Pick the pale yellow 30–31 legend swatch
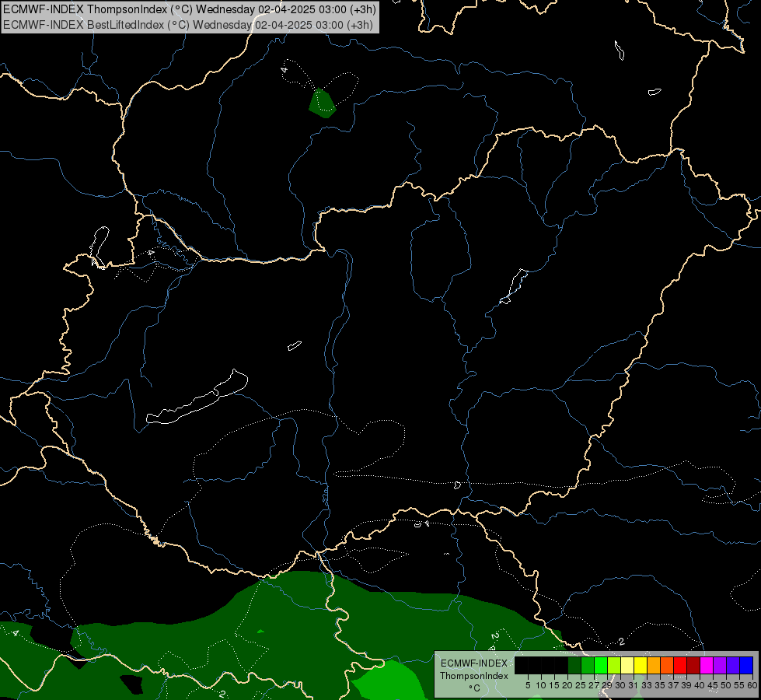This screenshot has height=700, width=761. (x=627, y=665)
